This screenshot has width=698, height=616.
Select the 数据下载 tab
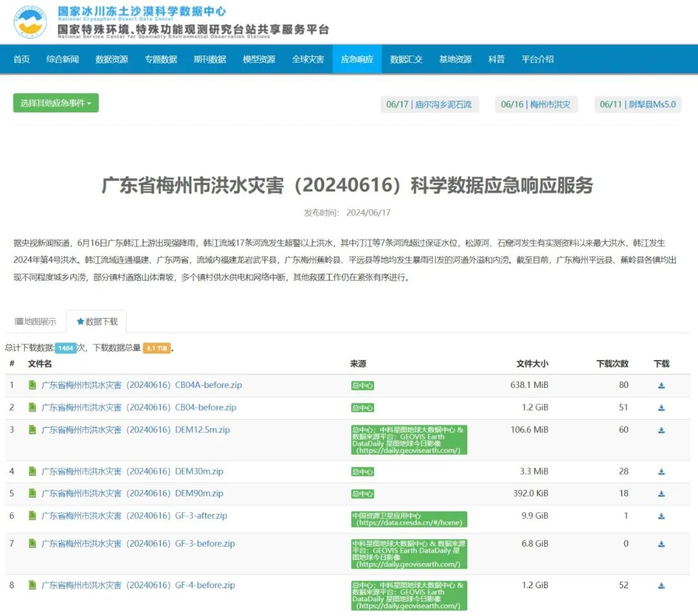(x=97, y=321)
